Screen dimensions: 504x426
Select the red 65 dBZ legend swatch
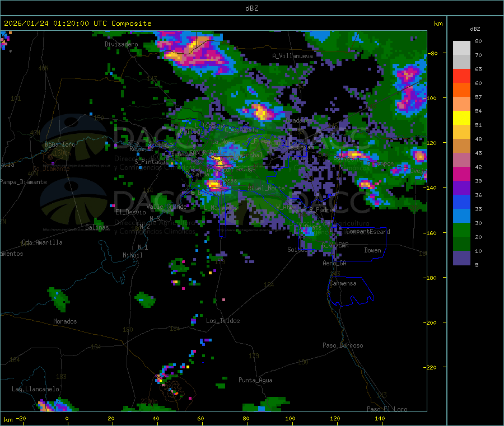pyautogui.click(x=461, y=76)
